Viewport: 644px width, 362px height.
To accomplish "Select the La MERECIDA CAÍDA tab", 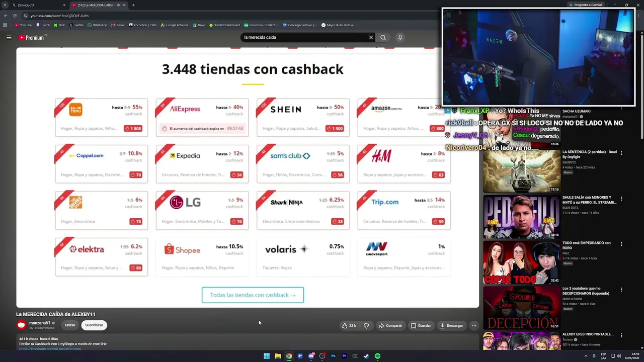I will pyautogui.click(x=99, y=5).
